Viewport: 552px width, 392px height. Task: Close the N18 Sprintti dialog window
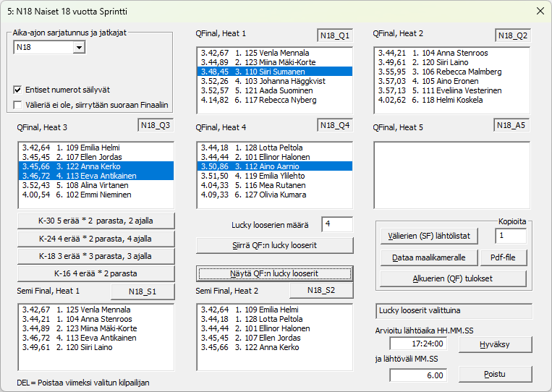coord(539,10)
